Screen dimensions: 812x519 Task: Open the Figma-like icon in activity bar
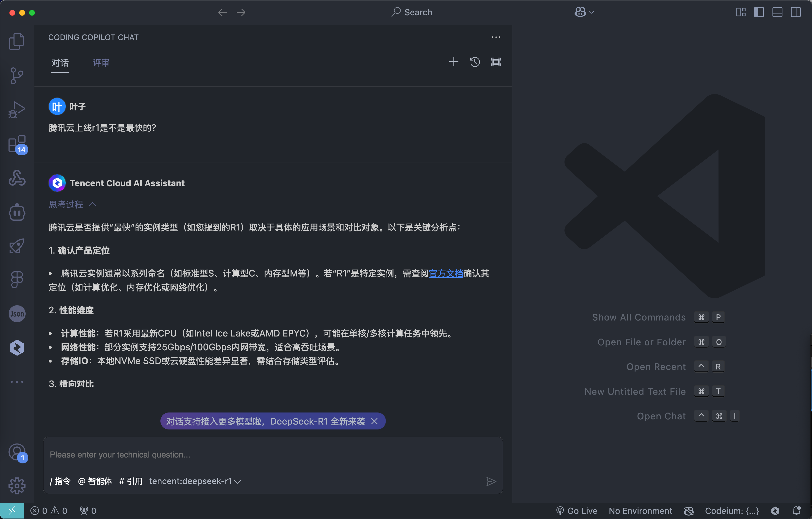tap(17, 280)
